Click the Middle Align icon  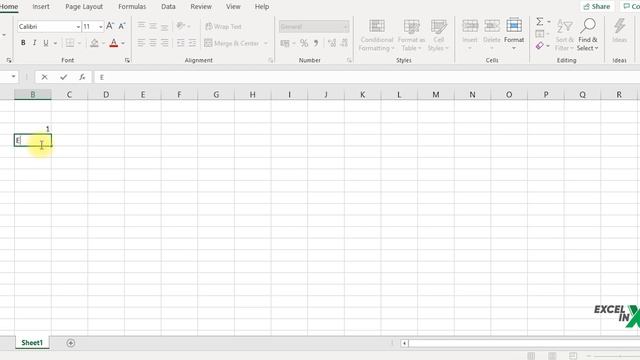(153, 26)
